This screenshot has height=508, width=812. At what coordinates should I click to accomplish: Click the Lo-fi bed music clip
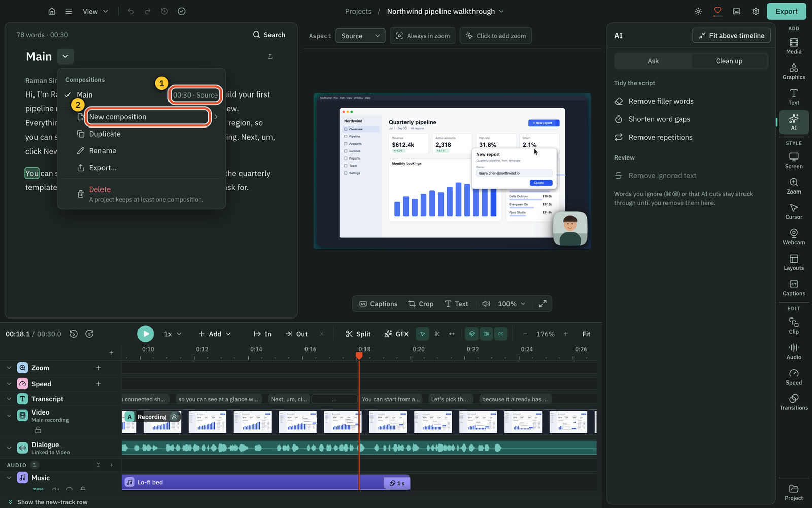[266, 482]
